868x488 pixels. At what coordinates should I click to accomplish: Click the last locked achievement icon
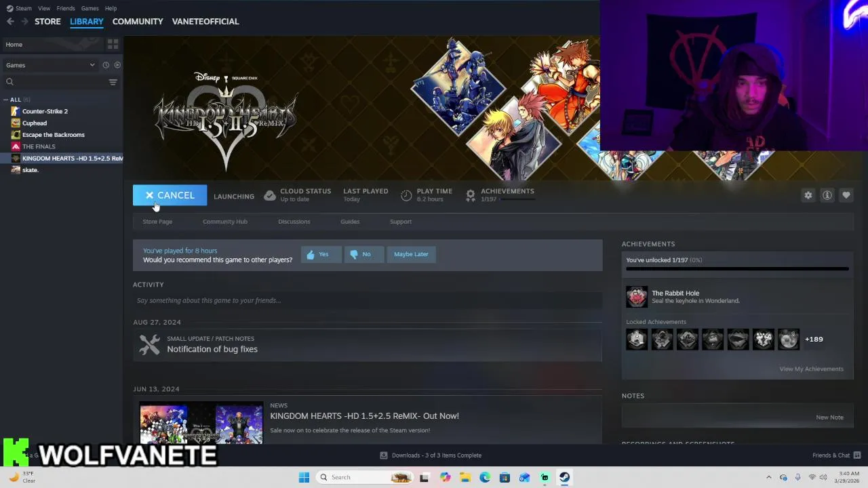click(x=789, y=339)
